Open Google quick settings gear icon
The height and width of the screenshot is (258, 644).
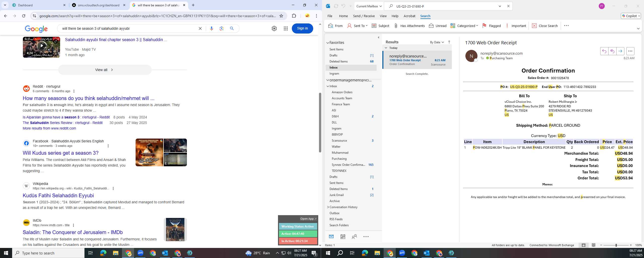point(274,28)
